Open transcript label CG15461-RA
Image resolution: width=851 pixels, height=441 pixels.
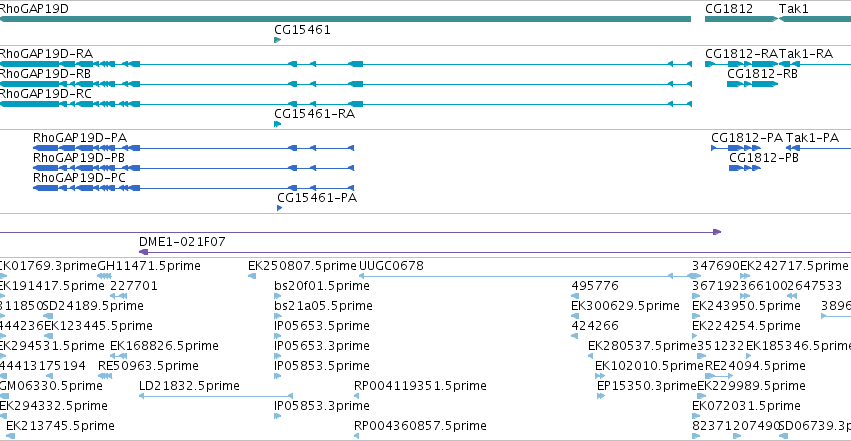[314, 113]
